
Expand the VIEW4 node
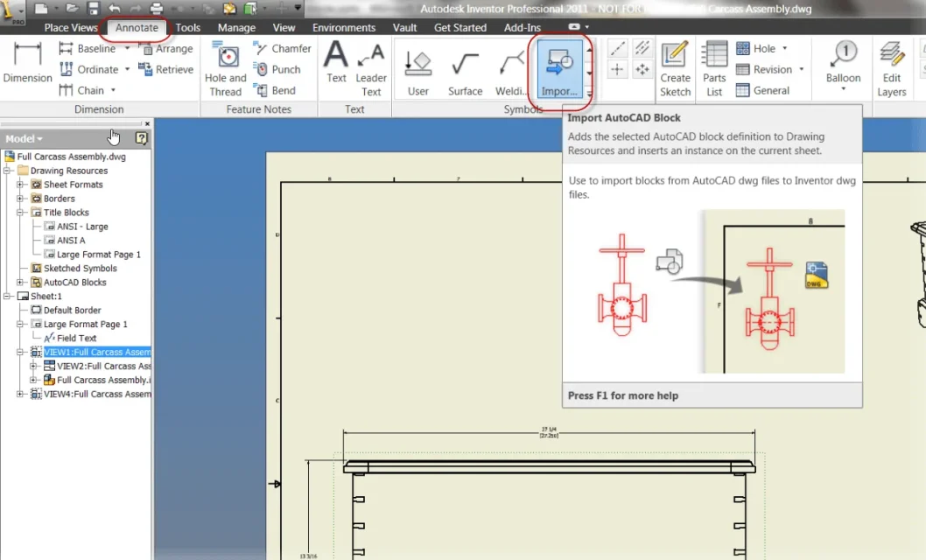click(x=20, y=394)
